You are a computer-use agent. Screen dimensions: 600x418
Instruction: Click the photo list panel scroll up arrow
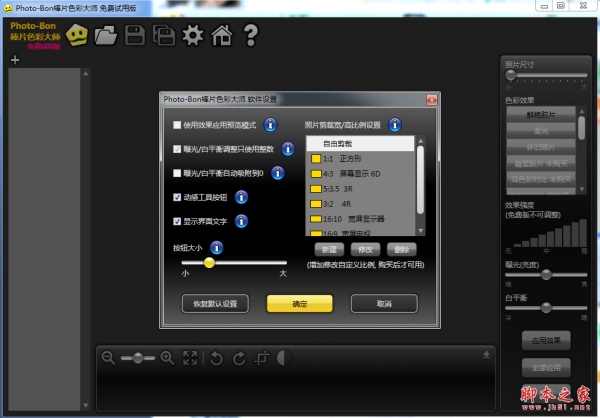click(x=86, y=73)
